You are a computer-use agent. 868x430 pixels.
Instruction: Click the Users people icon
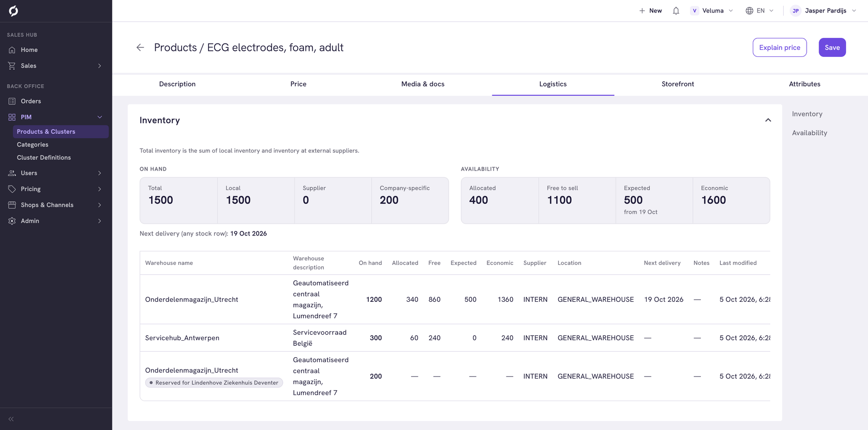(12, 173)
